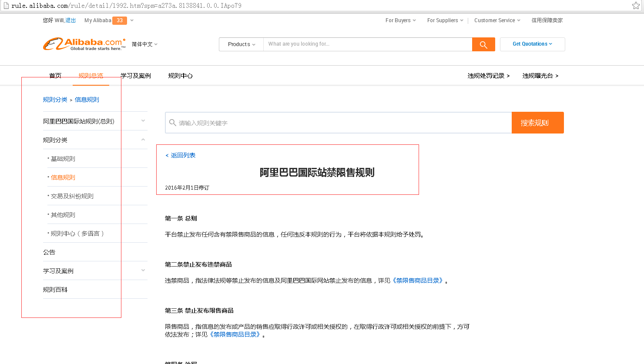Select the 规则总览 tab
The image size is (644, 364).
(91, 76)
